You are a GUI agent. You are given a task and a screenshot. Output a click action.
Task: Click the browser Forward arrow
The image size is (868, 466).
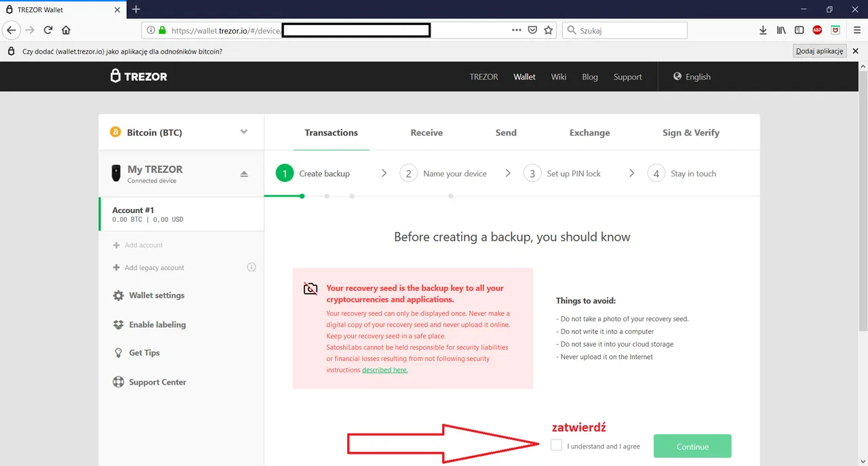(29, 30)
